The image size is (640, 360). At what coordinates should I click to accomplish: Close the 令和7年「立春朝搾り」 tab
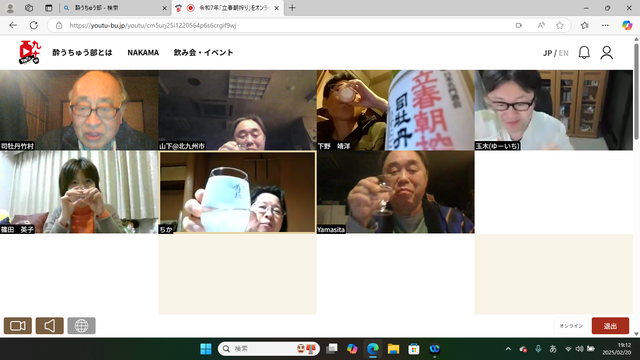click(x=276, y=8)
